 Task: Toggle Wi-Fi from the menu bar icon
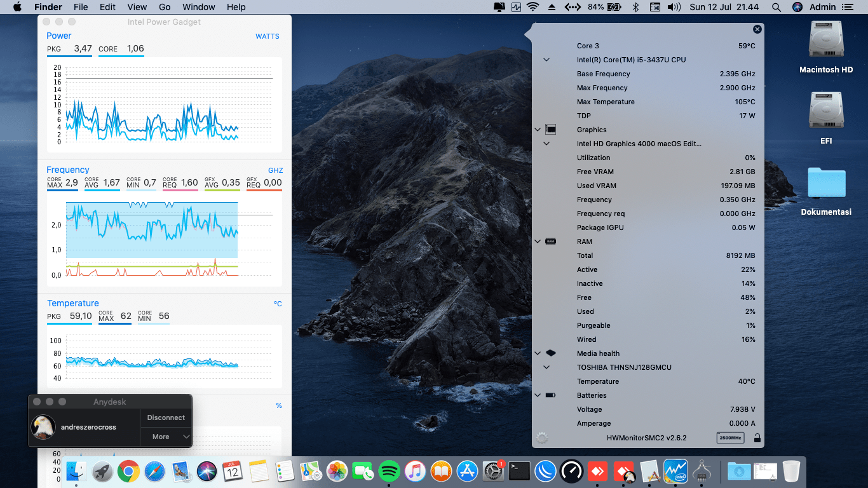(532, 7)
